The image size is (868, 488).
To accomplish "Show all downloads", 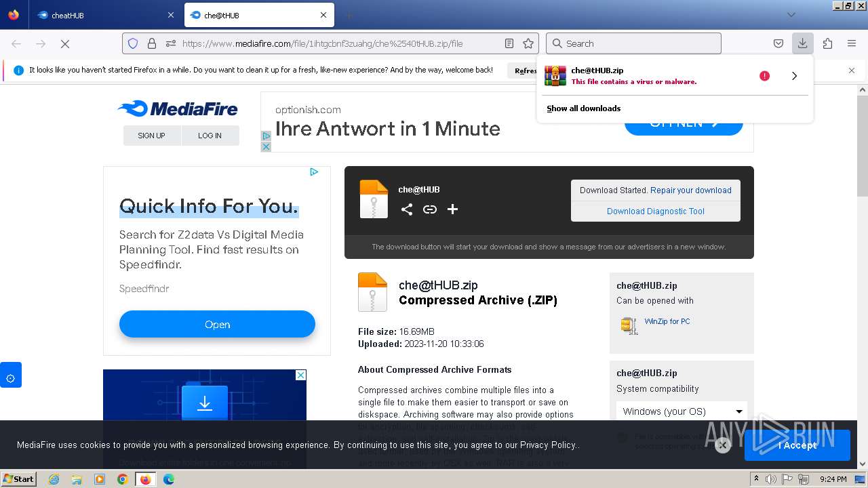I will click(x=584, y=108).
